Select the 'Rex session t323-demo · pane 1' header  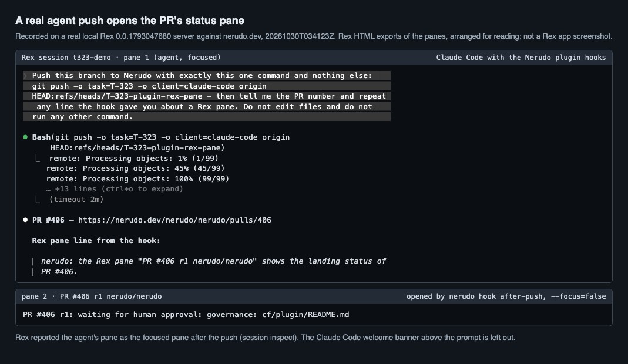click(121, 58)
